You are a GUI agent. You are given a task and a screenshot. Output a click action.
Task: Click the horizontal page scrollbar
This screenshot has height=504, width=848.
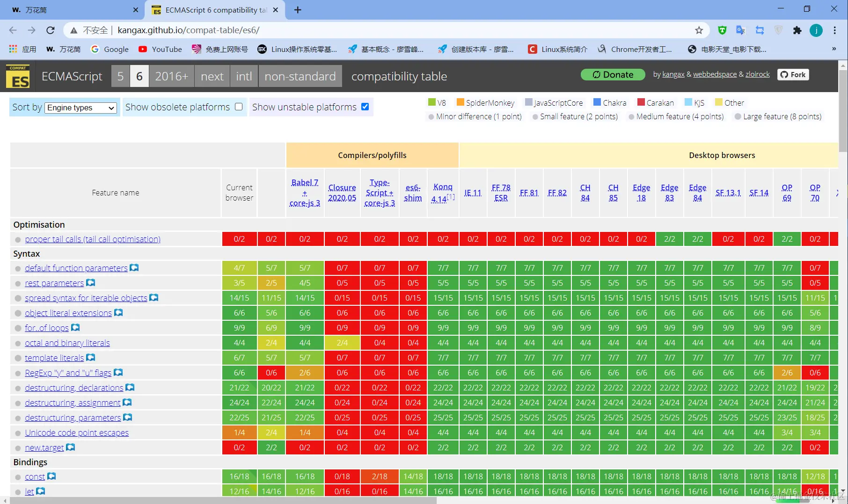coord(222,500)
